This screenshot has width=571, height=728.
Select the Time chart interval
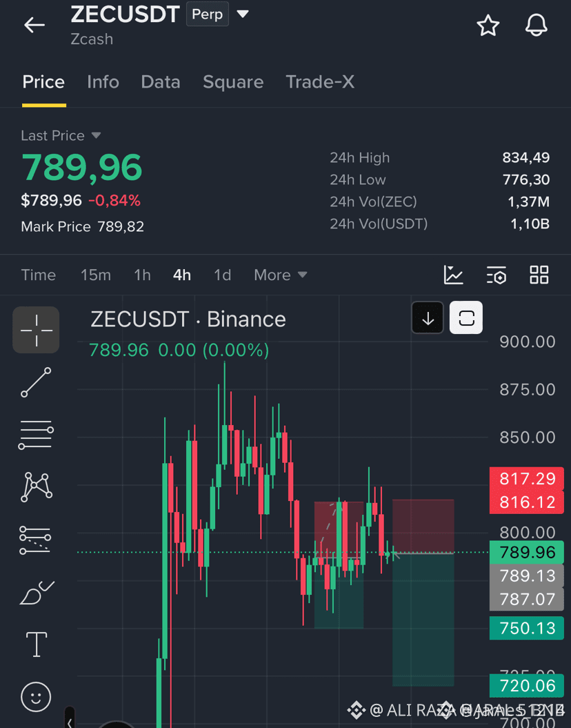[x=39, y=275]
